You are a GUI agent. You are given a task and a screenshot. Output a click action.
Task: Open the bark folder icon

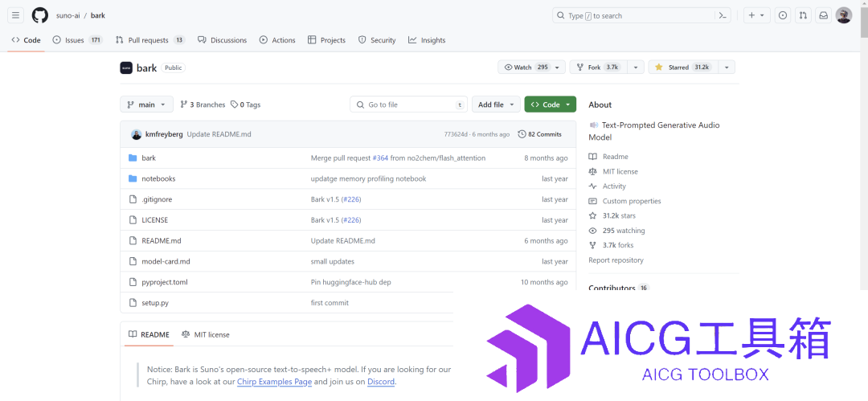(133, 158)
